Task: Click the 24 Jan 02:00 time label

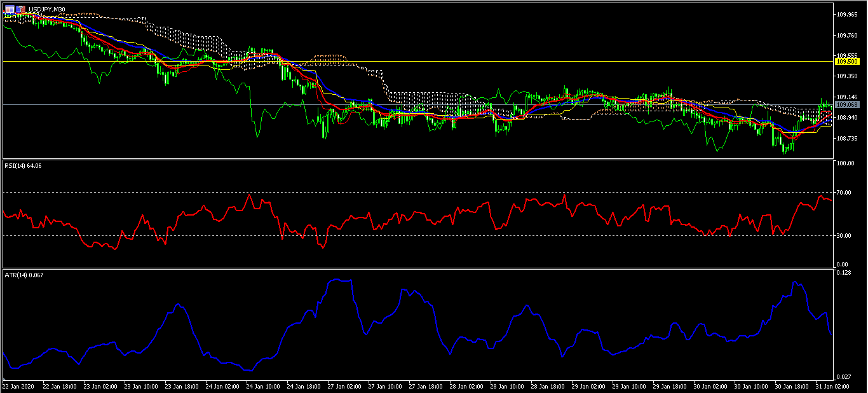Action: click(x=222, y=386)
